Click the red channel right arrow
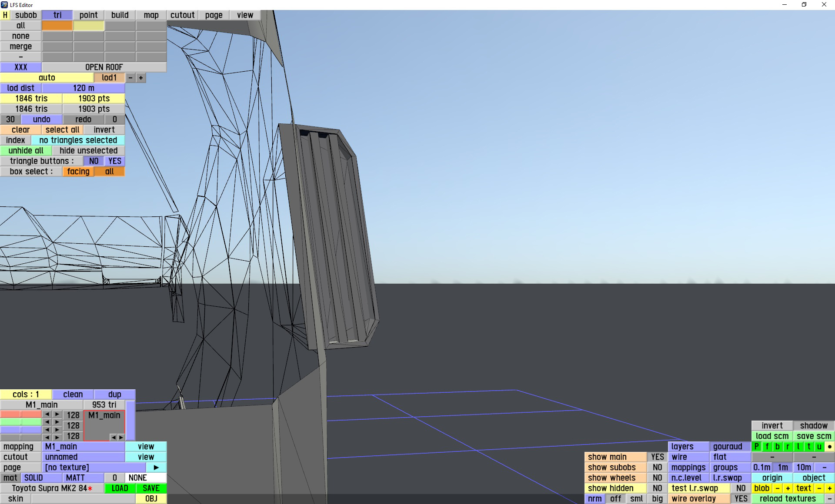The image size is (835, 504). pos(57,414)
